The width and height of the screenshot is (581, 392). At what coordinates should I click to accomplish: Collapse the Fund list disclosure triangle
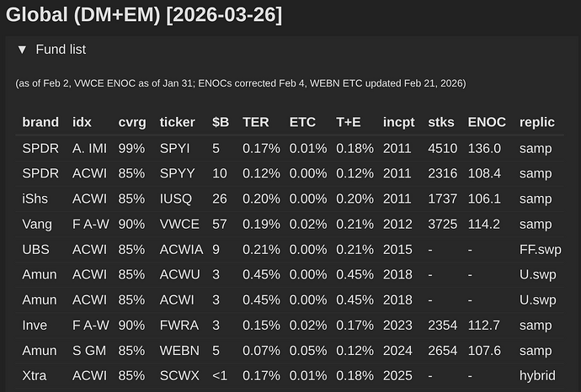22,50
